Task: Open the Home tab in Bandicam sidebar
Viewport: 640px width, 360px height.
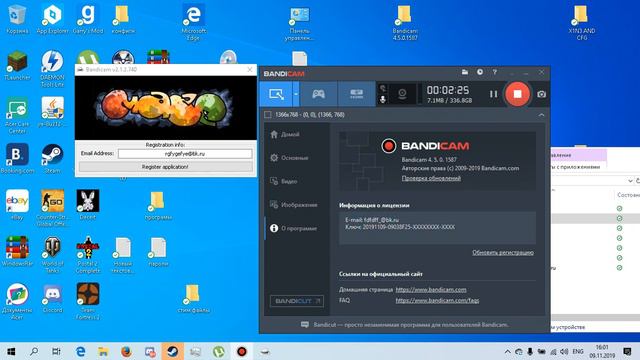Action: 285,134
